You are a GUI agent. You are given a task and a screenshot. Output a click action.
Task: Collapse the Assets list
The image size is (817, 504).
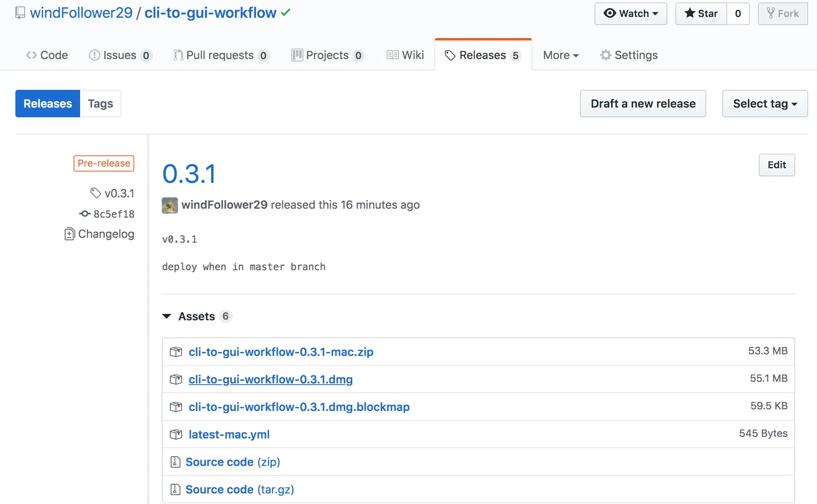coord(167,316)
